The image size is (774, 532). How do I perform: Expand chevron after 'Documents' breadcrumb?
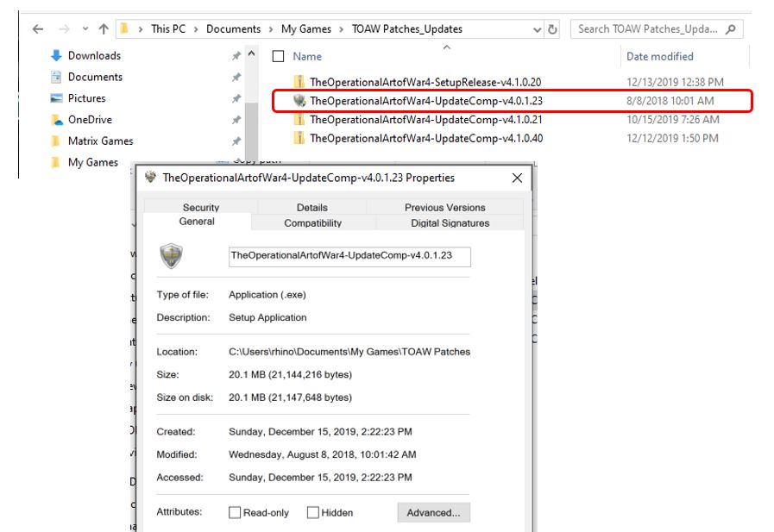pyautogui.click(x=271, y=29)
